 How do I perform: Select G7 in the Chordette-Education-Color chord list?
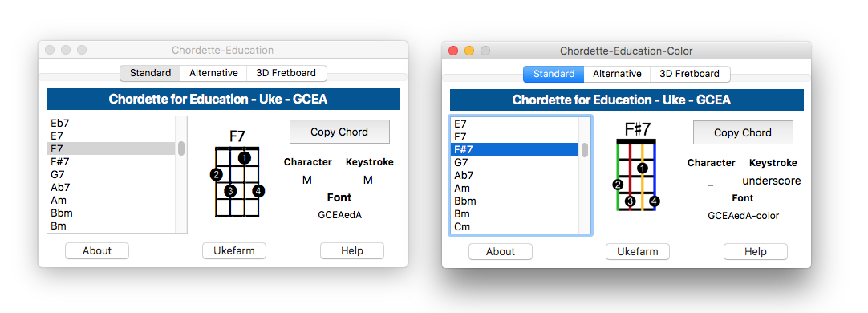pyautogui.click(x=461, y=163)
